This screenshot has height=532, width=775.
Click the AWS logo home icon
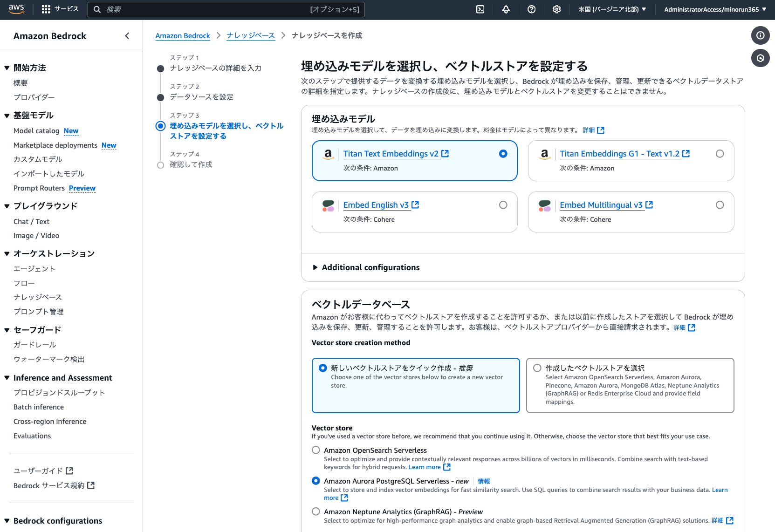(x=16, y=9)
